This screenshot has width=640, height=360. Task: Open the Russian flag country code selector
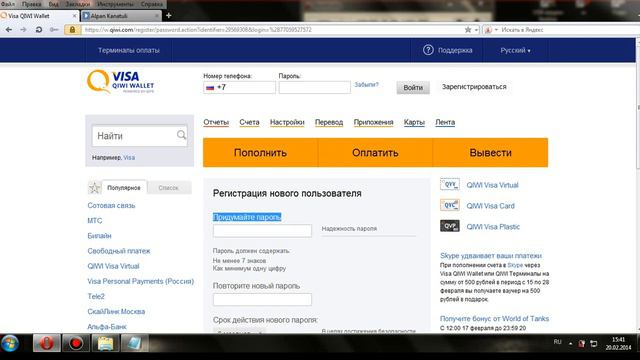[x=210, y=87]
